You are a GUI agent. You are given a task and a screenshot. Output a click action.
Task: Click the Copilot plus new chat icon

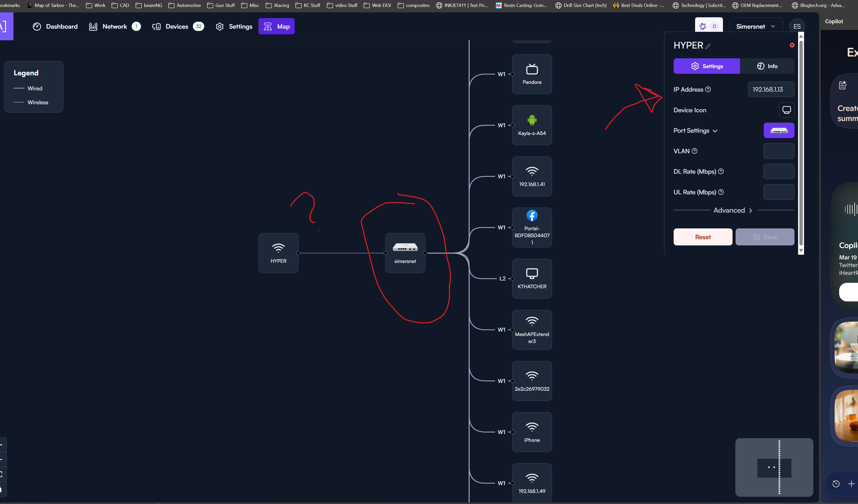pyautogui.click(x=851, y=484)
